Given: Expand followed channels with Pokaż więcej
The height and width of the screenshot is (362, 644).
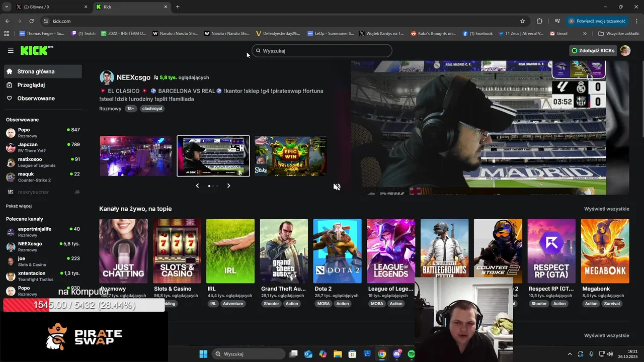Looking at the screenshot, I should click(19, 206).
